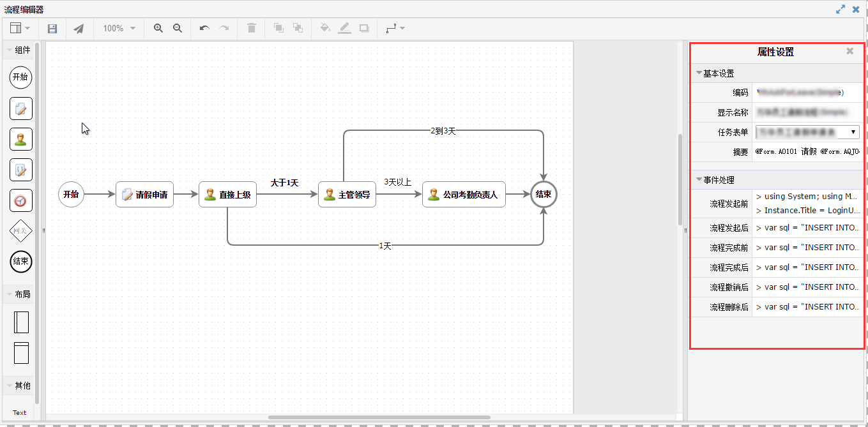Viewport: 868px width, 427px height.
Task: Click the 显示名称 value field
Action: coord(807,112)
